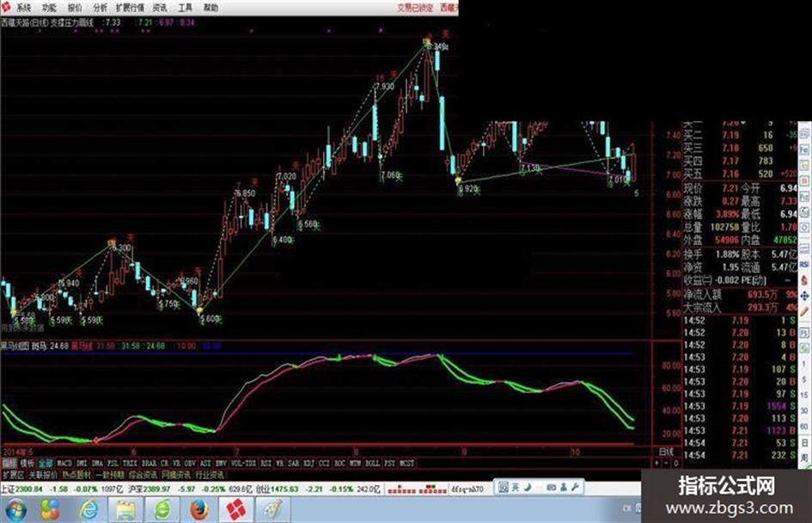The width and height of the screenshot is (812, 523).
Task: Click the F10 icon in right sidebar
Action: (x=805, y=197)
